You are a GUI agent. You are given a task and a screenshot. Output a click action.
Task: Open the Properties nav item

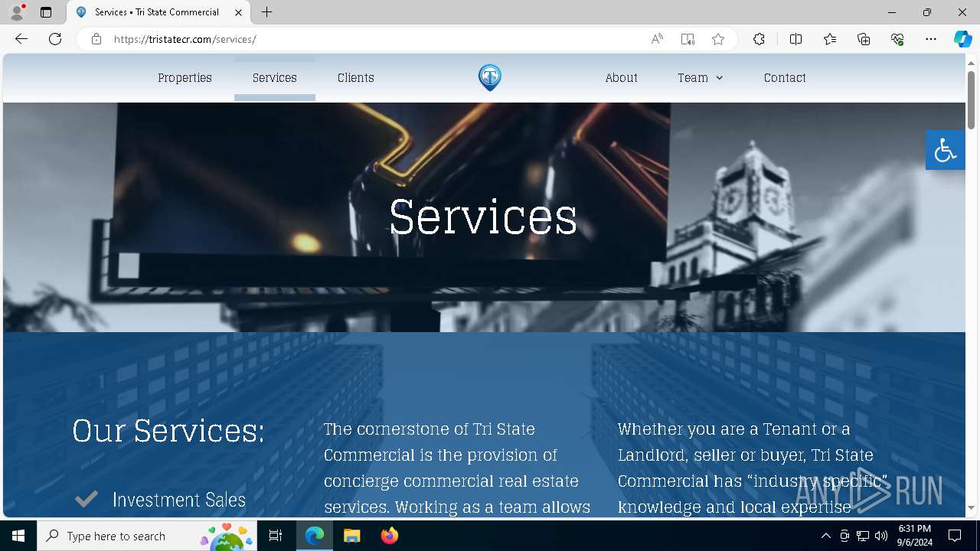pyautogui.click(x=185, y=78)
